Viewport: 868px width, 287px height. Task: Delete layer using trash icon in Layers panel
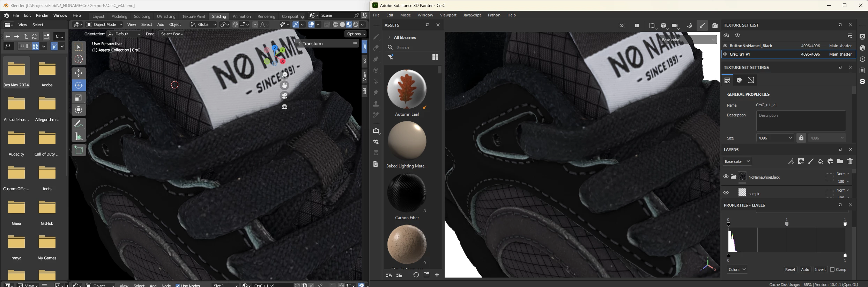(850, 161)
